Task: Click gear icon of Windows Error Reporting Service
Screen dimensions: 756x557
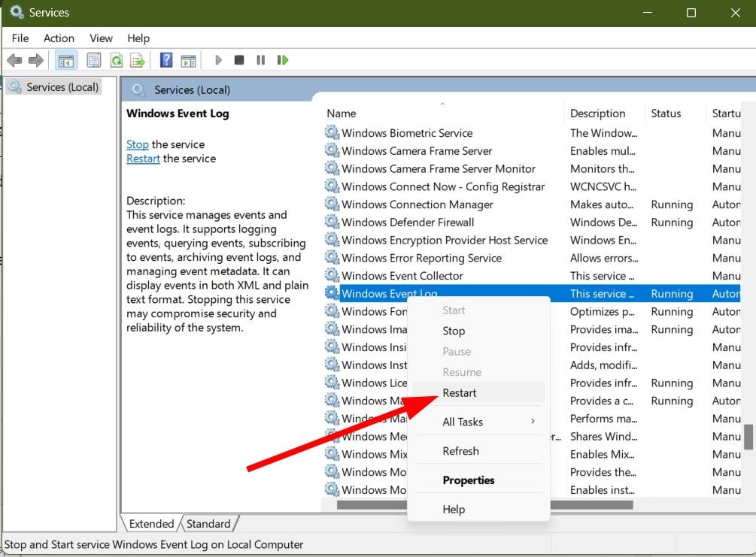Action: [332, 257]
